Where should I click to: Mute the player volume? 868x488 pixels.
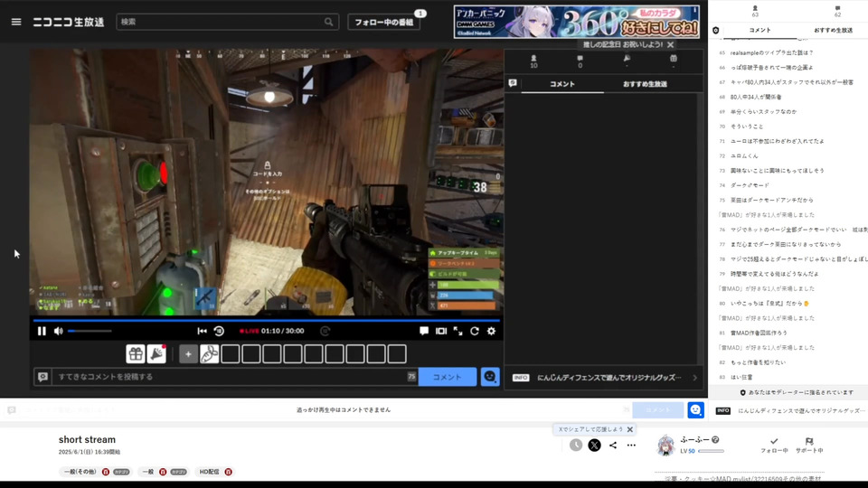(58, 331)
